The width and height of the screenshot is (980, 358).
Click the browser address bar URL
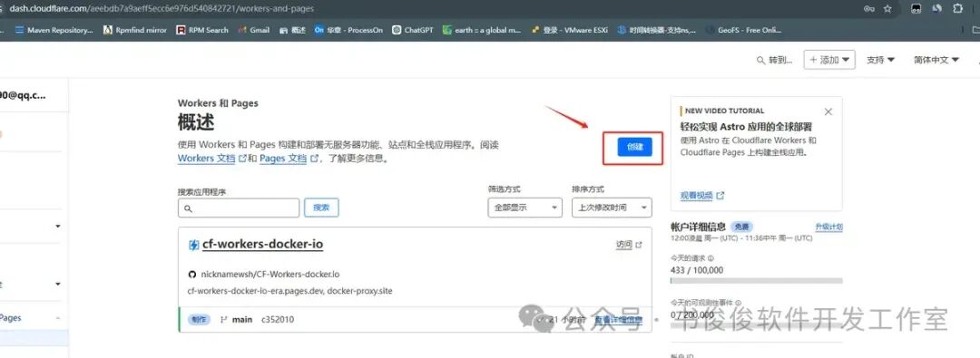(162, 9)
